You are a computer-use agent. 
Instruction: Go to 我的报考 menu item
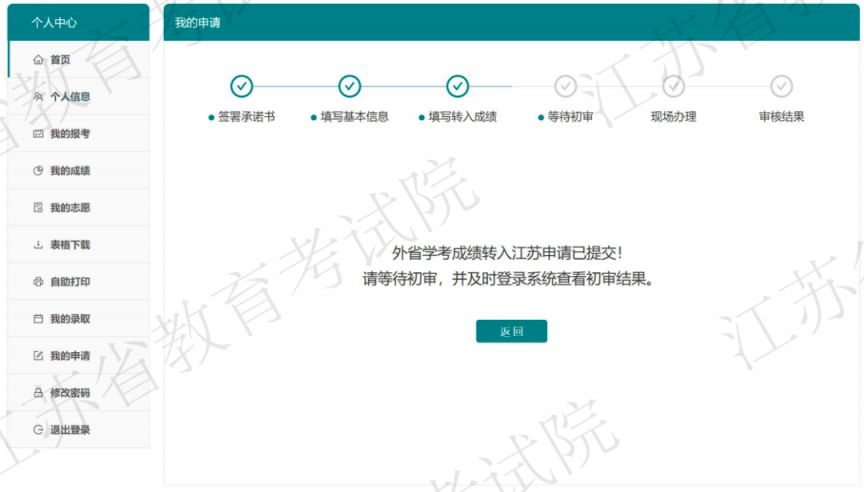coord(78,133)
